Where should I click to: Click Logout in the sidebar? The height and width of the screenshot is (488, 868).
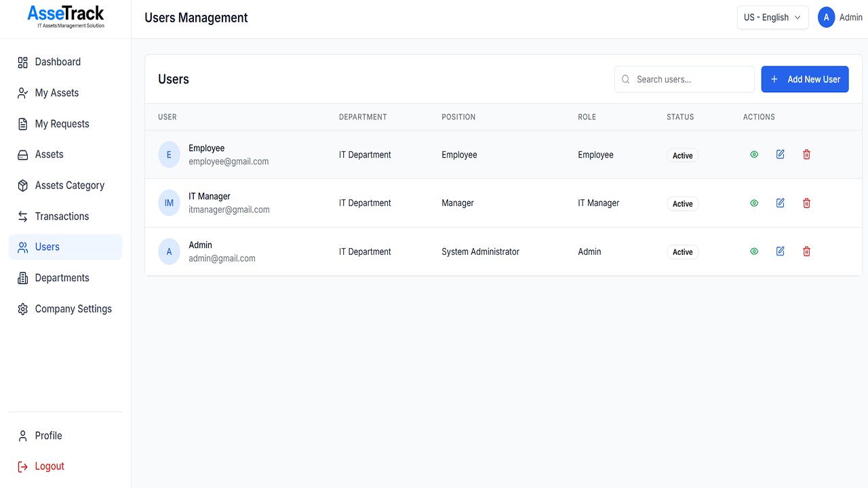pyautogui.click(x=49, y=466)
